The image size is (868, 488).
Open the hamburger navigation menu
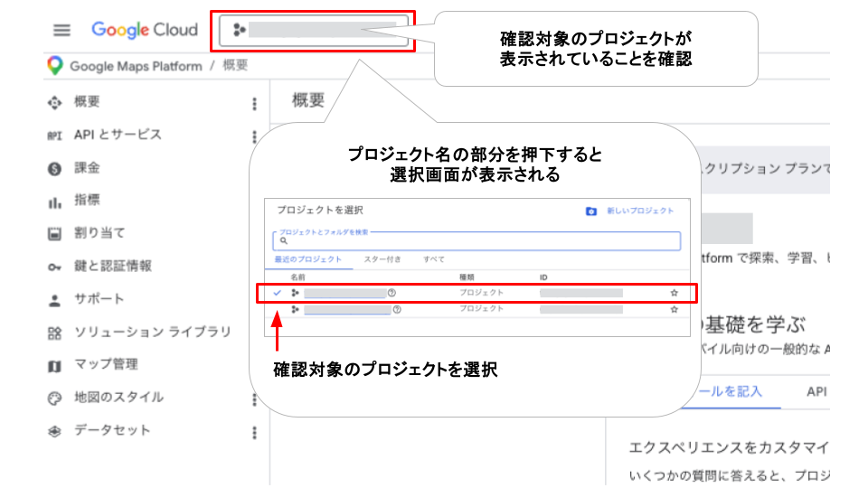(x=61, y=30)
